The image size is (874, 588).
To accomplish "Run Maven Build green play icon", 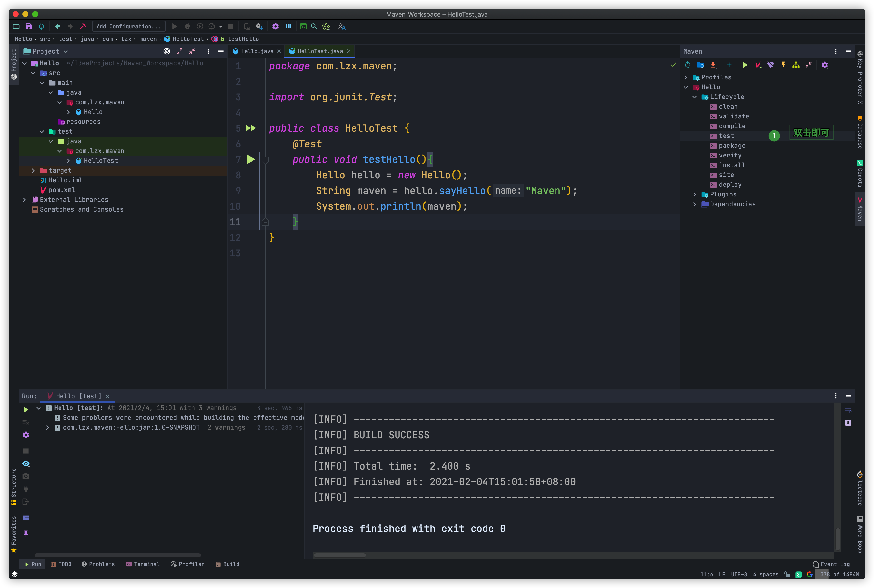I will [x=745, y=65].
